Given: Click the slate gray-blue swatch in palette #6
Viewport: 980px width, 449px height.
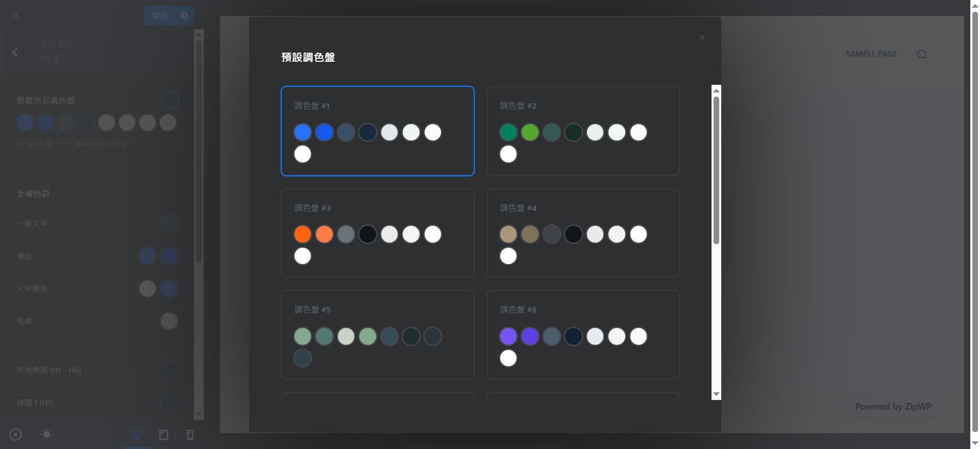Looking at the screenshot, I should click(552, 337).
